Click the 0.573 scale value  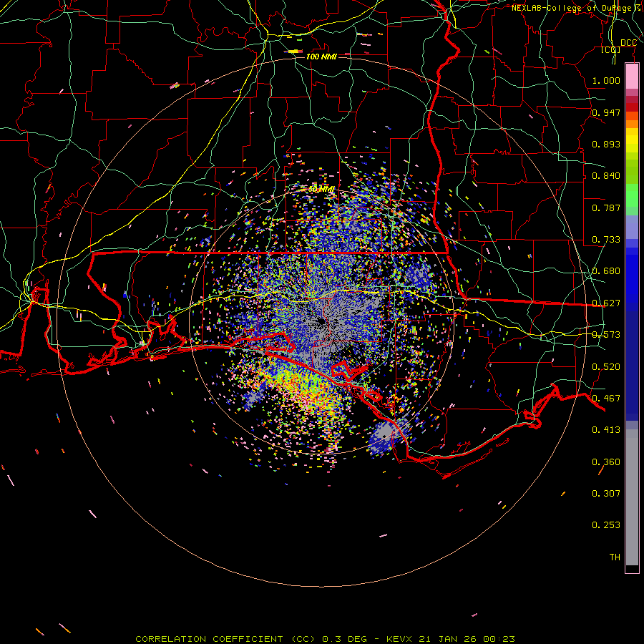pyautogui.click(x=606, y=335)
